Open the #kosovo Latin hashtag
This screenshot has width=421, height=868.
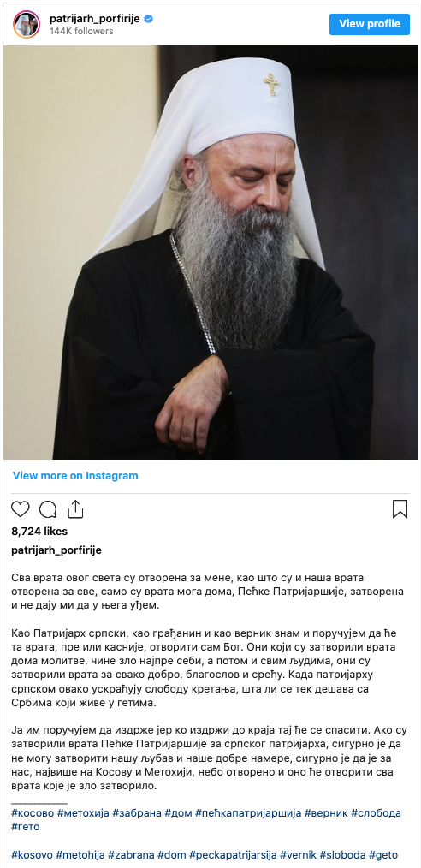(32, 854)
